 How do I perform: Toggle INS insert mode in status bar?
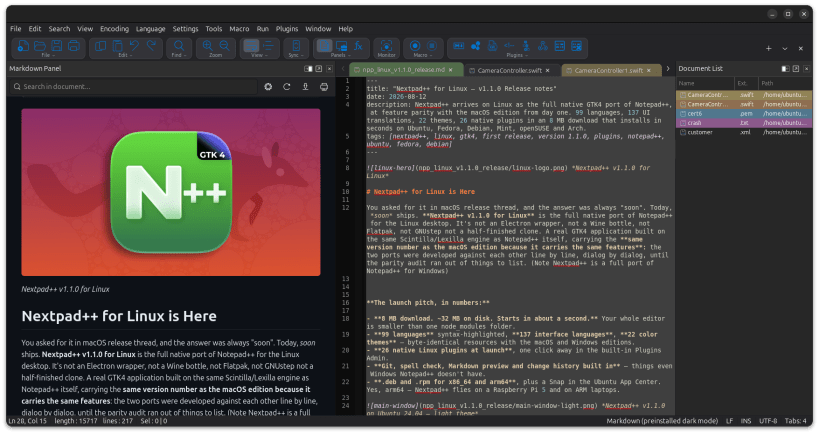(x=746, y=421)
